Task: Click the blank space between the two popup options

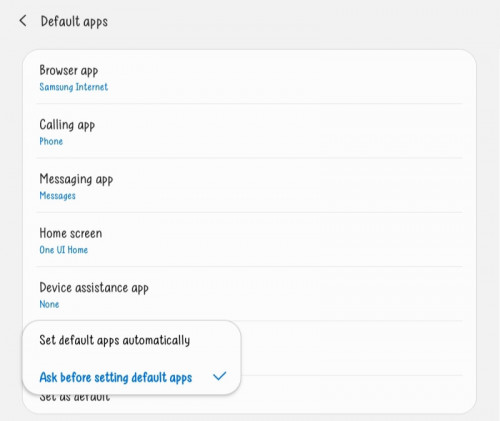Action: point(131,359)
